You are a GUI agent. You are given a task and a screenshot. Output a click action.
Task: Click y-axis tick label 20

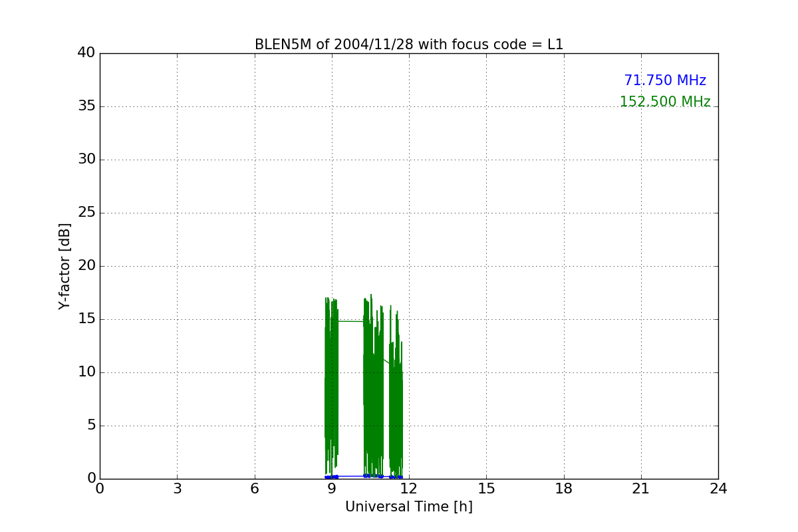click(x=86, y=266)
